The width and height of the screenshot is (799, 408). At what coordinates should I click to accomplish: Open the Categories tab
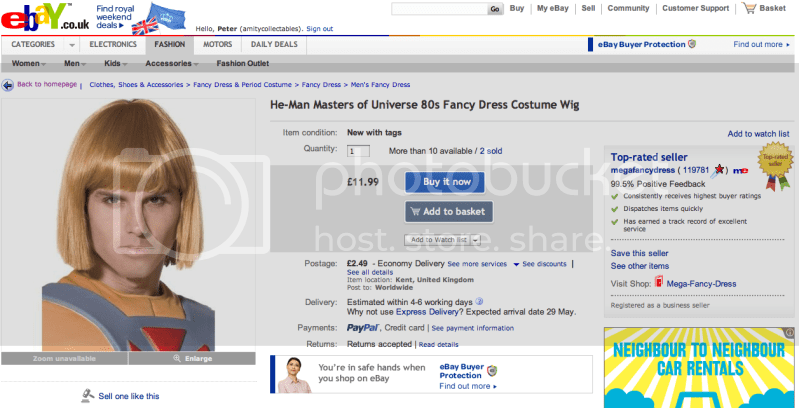[33, 44]
